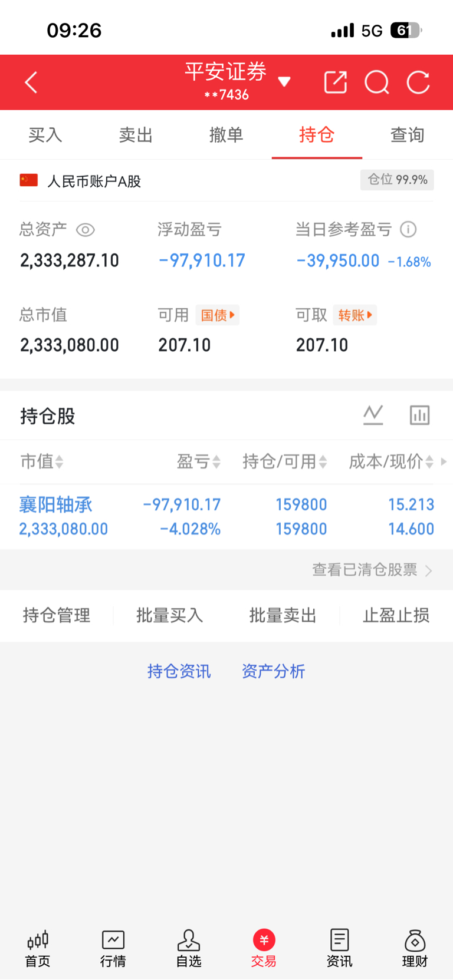Tap the 仓位 99.9% badge
This screenshot has height=980, width=453.
397,180
